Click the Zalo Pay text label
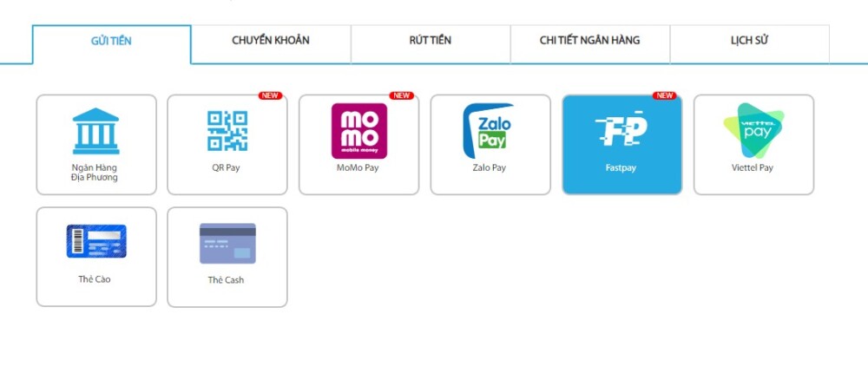Screen dimensions: 868x386 [490, 167]
